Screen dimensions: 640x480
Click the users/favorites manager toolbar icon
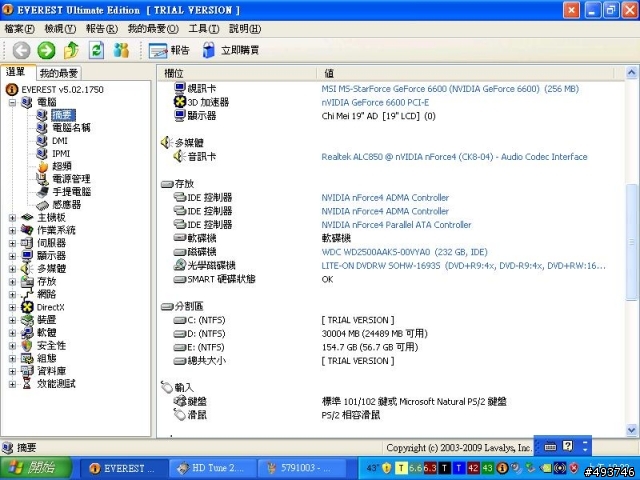pos(121,50)
